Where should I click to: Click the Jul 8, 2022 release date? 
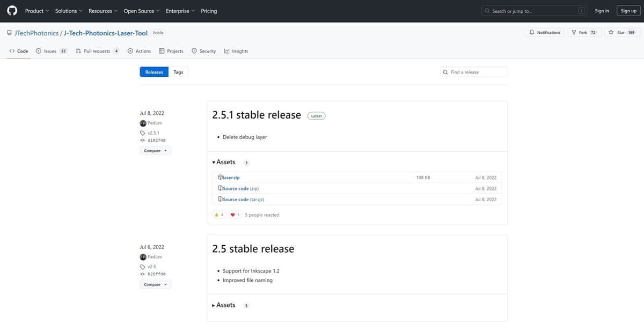point(152,113)
